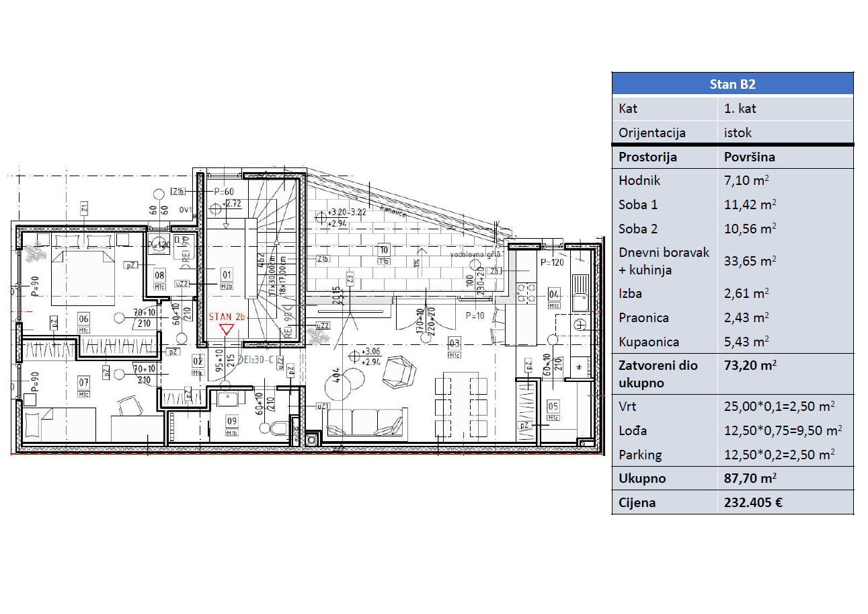Select the "12,50*0,75=9,50 m²" calculation

click(x=783, y=430)
